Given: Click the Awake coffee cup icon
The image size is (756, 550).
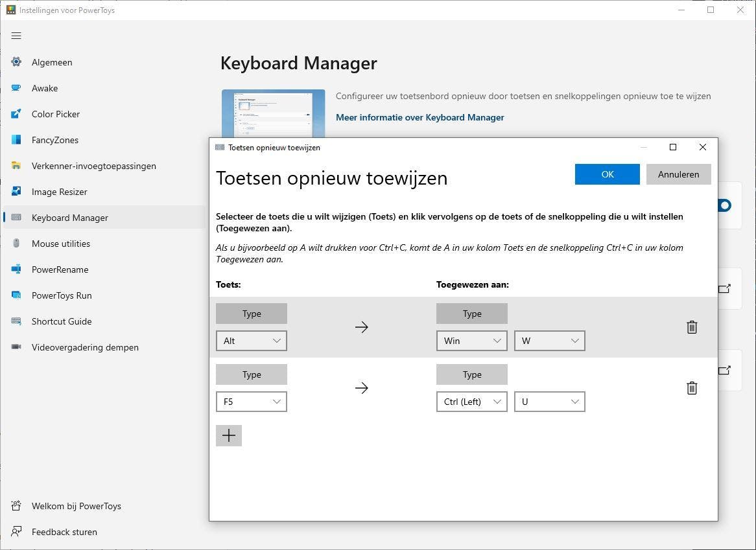Looking at the screenshot, I should click(16, 88).
